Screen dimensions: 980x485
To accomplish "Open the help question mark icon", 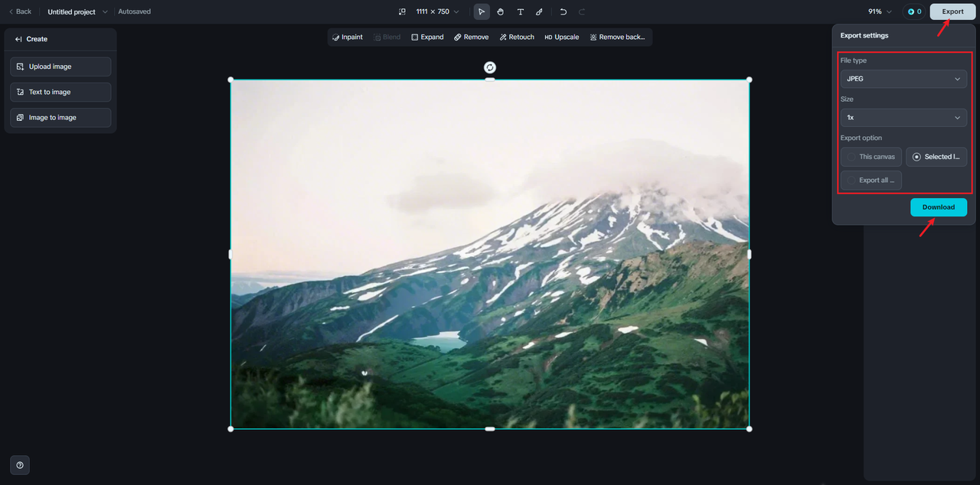I will point(20,465).
